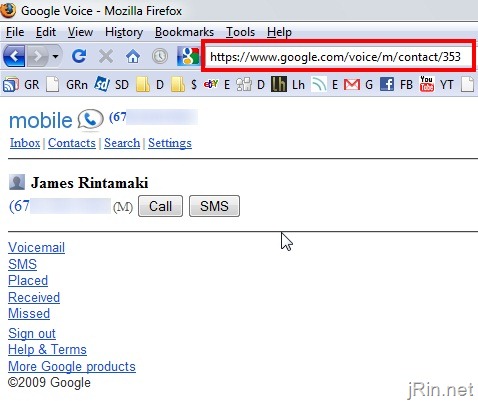This screenshot has height=401, width=478.
Task: Open the Inbox link
Action: tap(25, 143)
